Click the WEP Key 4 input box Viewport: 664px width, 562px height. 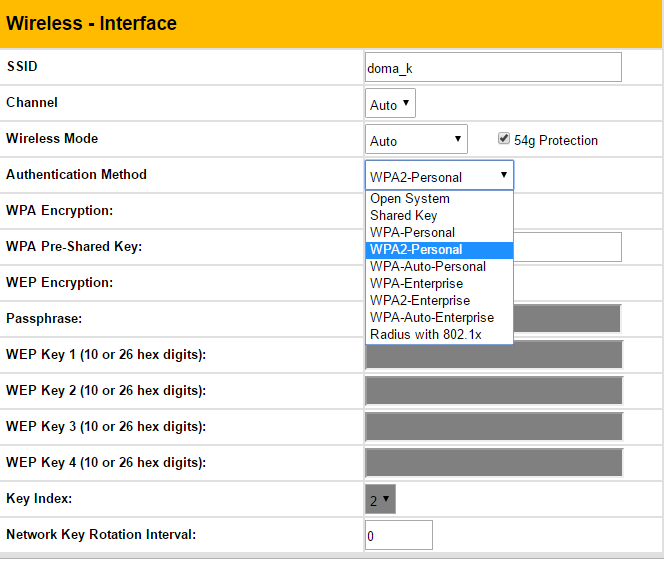494,463
